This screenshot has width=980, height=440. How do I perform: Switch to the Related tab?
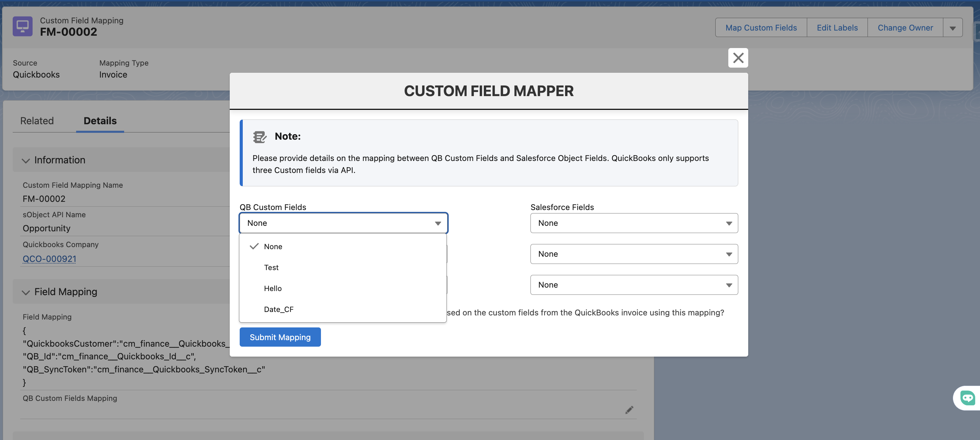pos(37,121)
